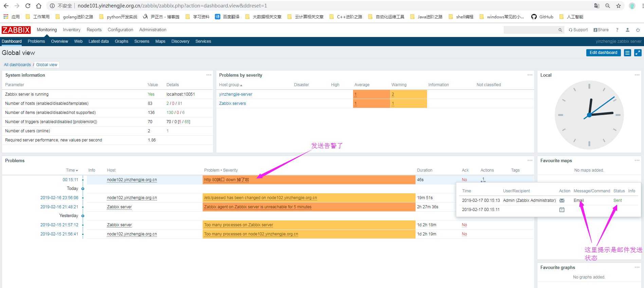644x288 pixels.
Task: Click the search magnifier in Zabbix search box
Action: [x=560, y=30]
